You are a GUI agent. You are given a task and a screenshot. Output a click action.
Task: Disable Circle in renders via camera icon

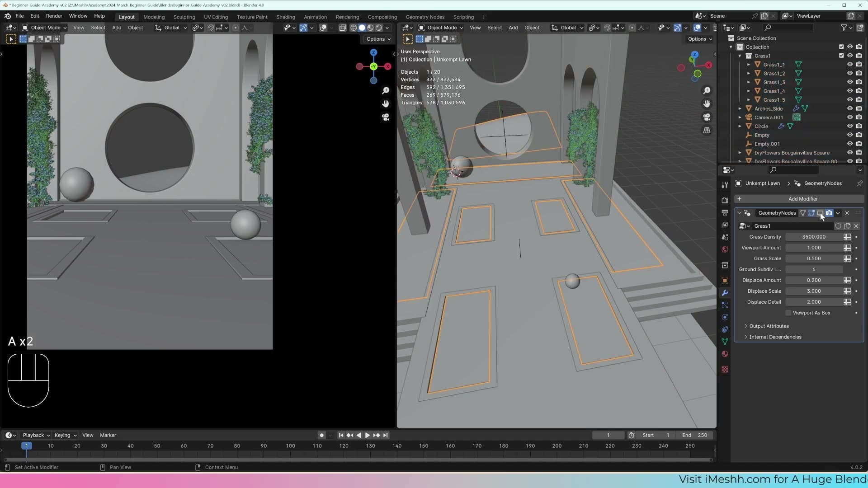[x=859, y=127]
